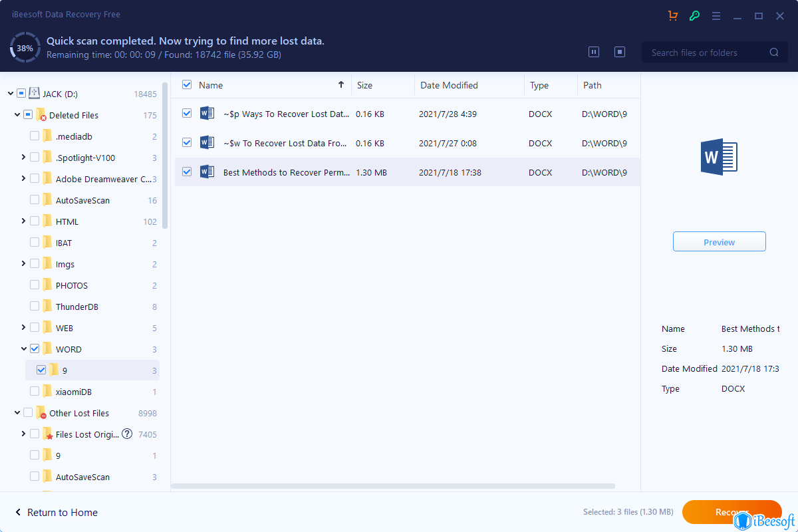
Task: Open the hamburger menu
Action: point(716,15)
